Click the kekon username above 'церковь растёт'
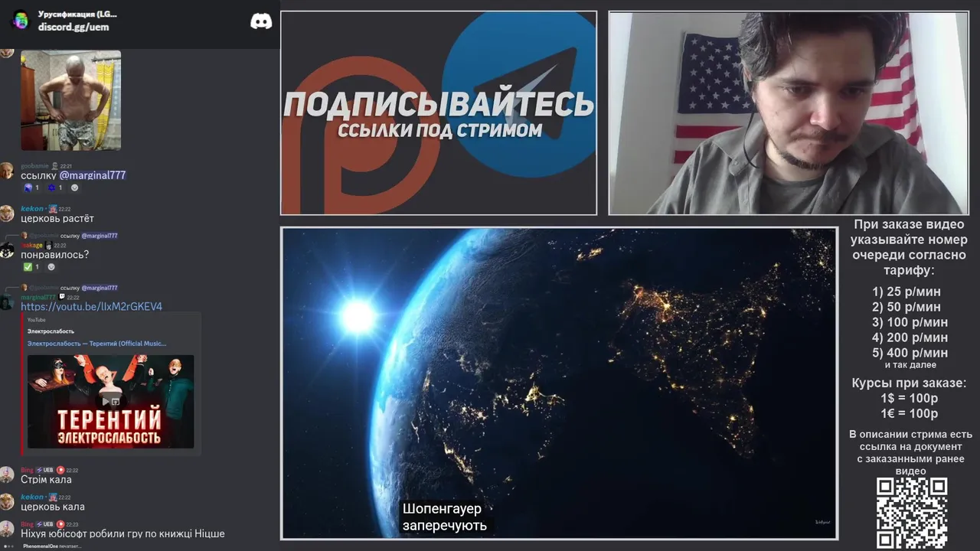 click(32, 208)
